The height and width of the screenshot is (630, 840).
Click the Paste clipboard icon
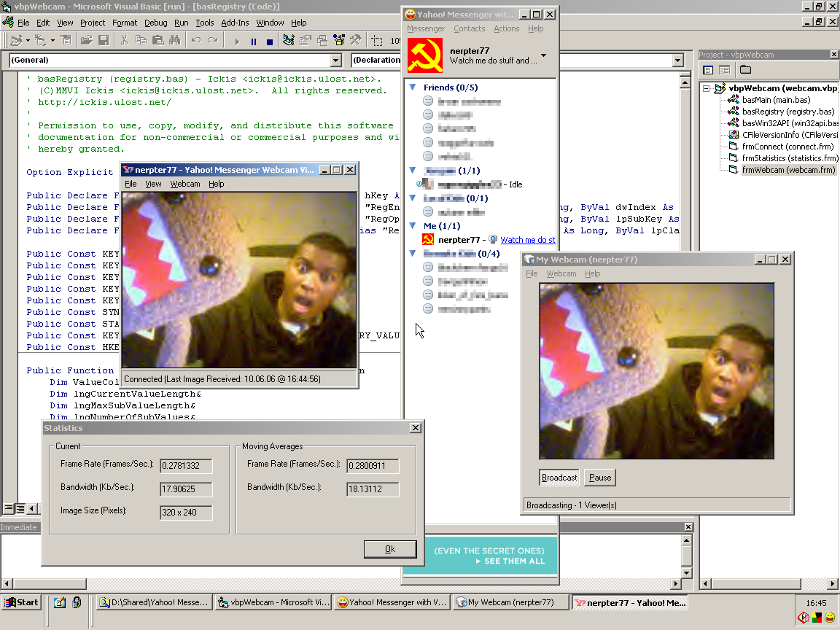pos(158,40)
